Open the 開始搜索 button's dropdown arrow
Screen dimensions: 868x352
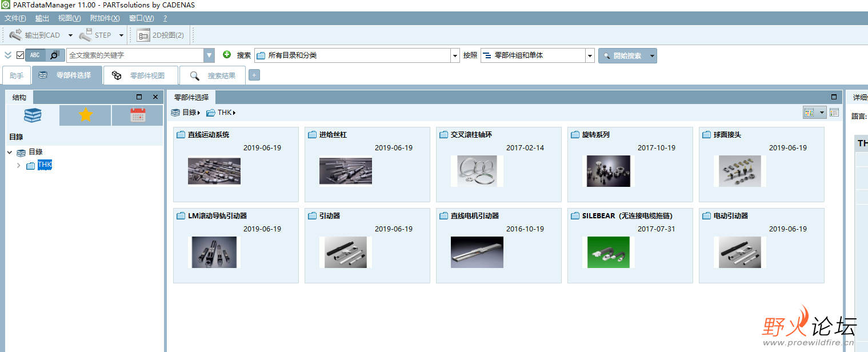(652, 55)
